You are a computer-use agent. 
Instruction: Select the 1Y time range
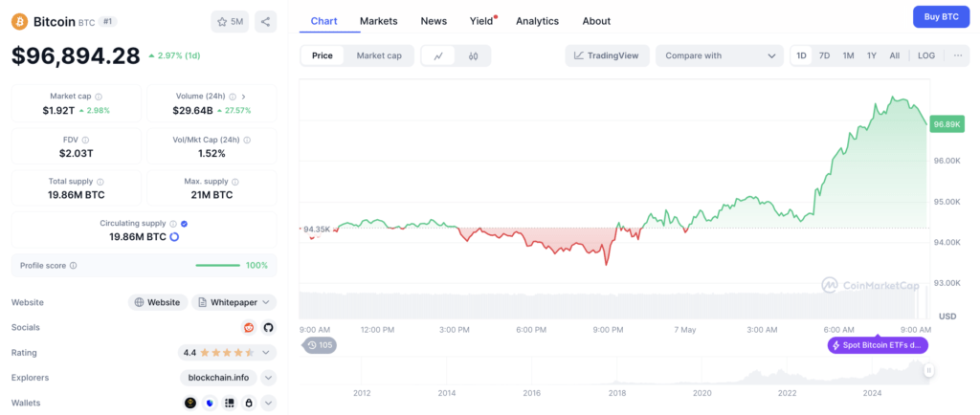871,55
